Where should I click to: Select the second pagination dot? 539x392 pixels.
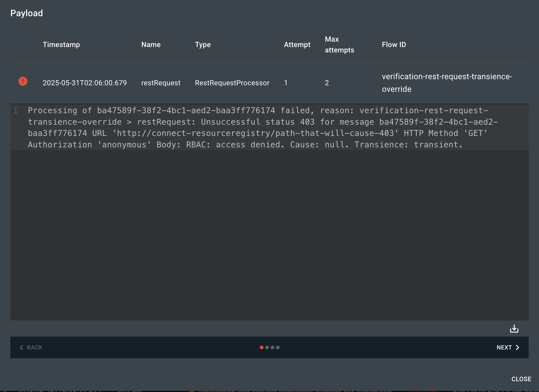click(x=267, y=347)
